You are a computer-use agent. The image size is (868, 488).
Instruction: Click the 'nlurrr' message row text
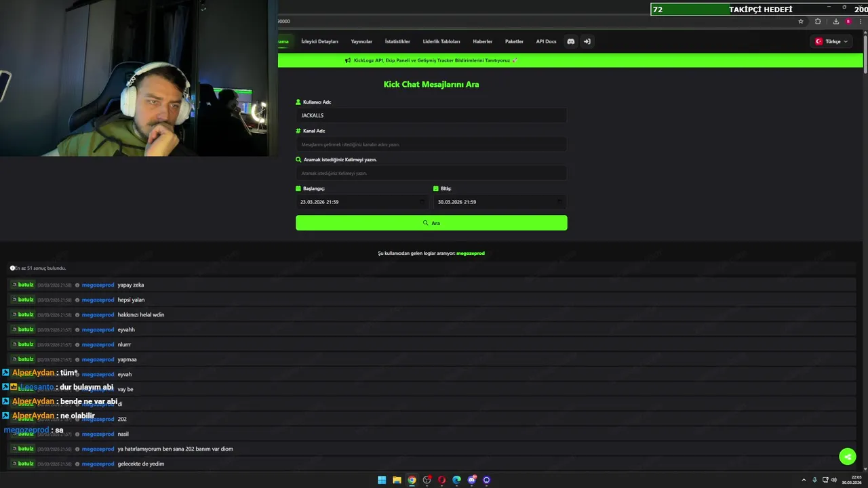coord(124,344)
